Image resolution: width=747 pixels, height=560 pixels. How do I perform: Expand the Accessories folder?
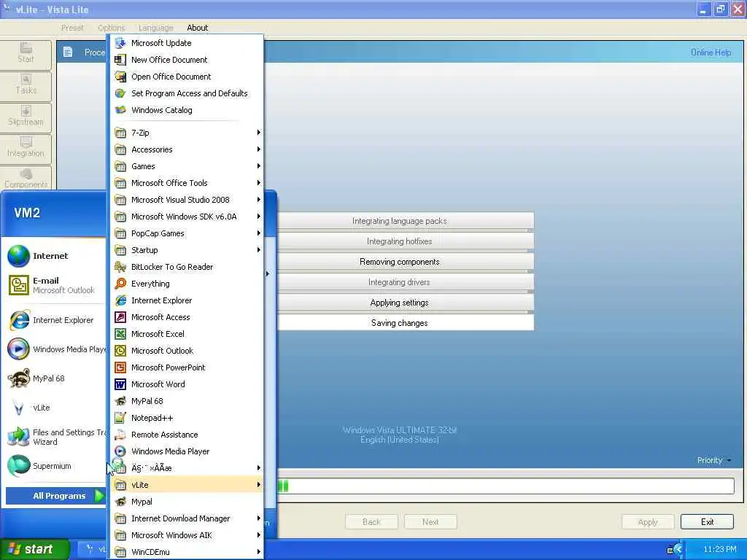click(x=186, y=149)
